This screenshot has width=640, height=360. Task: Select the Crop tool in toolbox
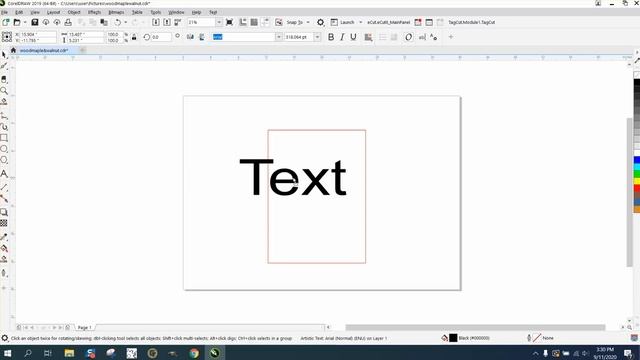4,79
